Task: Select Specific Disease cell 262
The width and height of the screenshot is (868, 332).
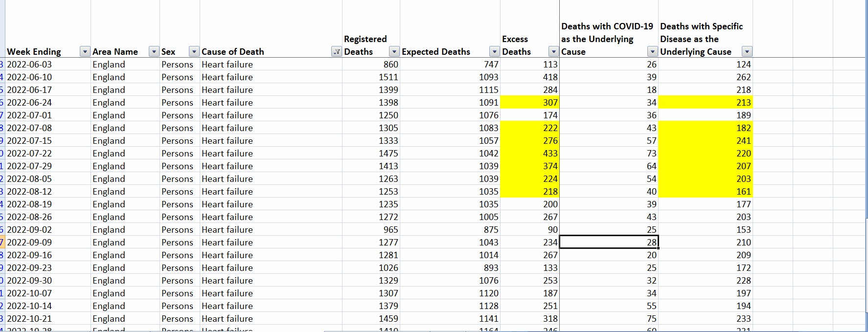Action: coord(706,77)
